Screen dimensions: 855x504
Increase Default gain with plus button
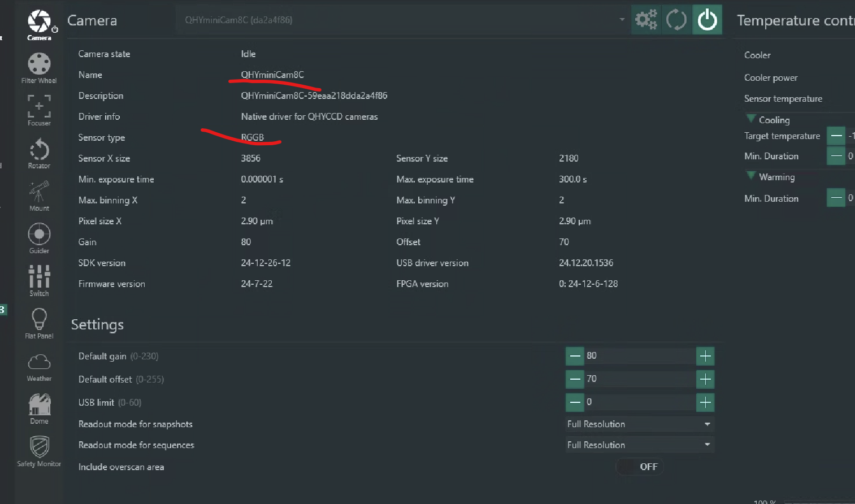pos(705,356)
